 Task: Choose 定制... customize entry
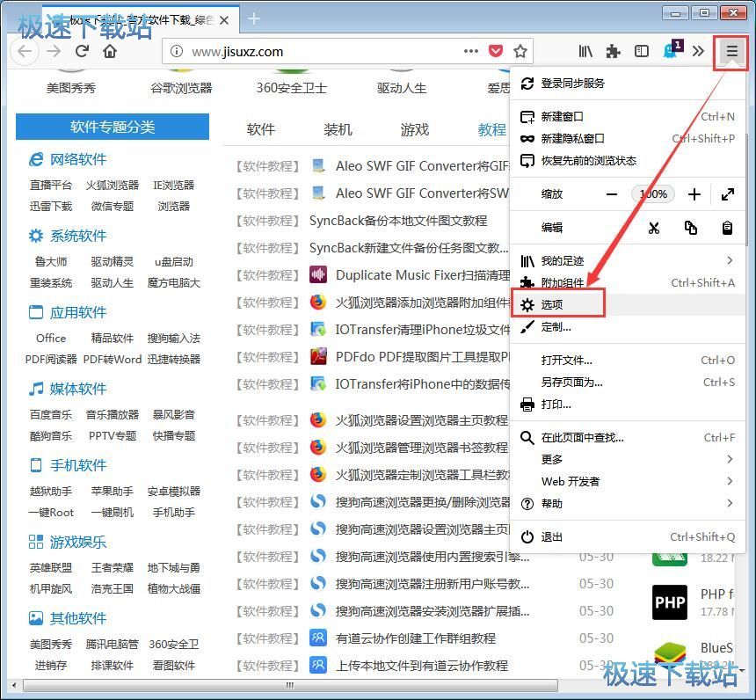pyautogui.click(x=627, y=327)
